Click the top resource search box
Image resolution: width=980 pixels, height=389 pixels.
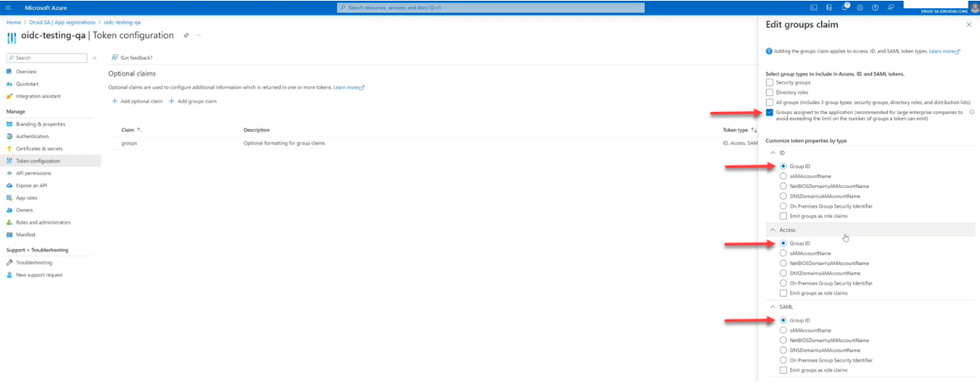point(490,8)
